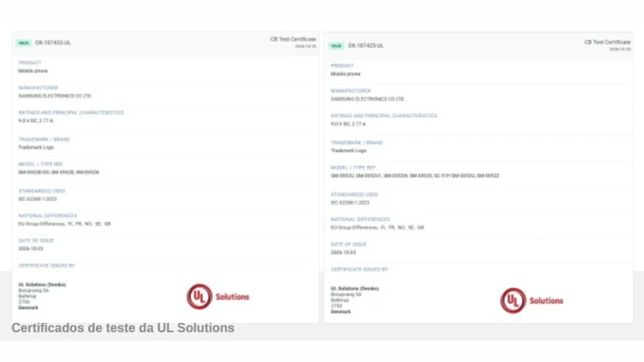
Task: Click the left certificate's Samsung Electronics manufacturer text
Action: [x=55, y=96]
